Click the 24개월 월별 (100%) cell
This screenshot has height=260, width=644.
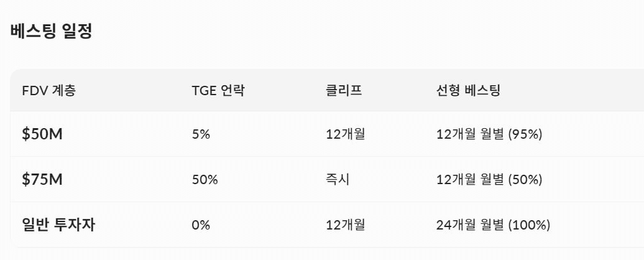[x=494, y=225]
